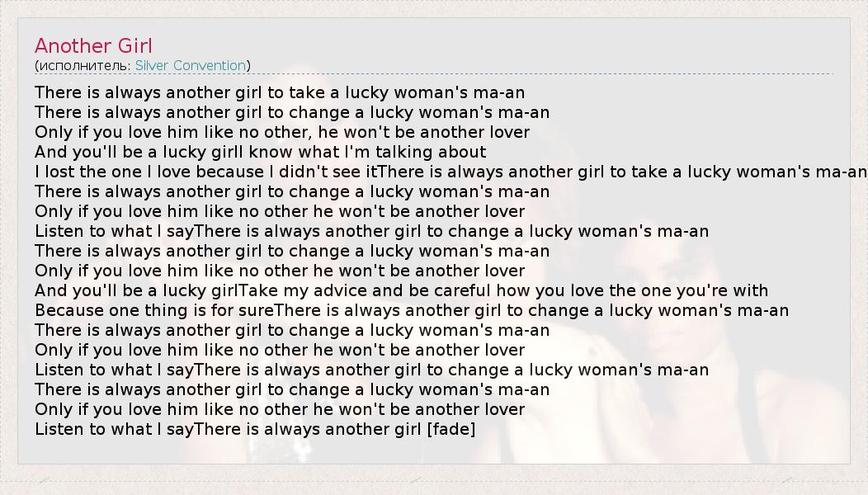Click the word "Girl" in the song title
Viewport: 868px width, 495px height.
[x=134, y=46]
